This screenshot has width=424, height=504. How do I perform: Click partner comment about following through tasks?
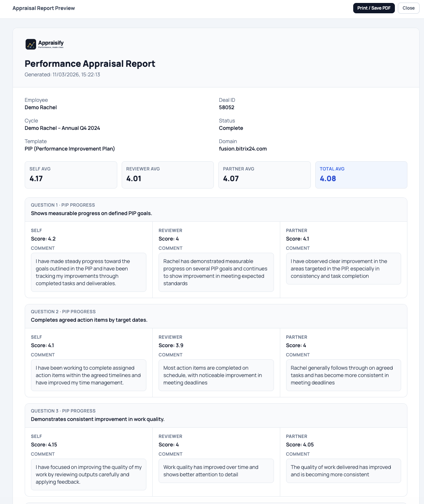pyautogui.click(x=343, y=375)
